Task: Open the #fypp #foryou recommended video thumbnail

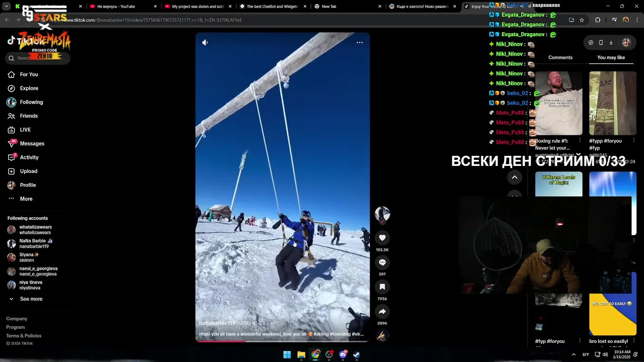Action: [613, 103]
